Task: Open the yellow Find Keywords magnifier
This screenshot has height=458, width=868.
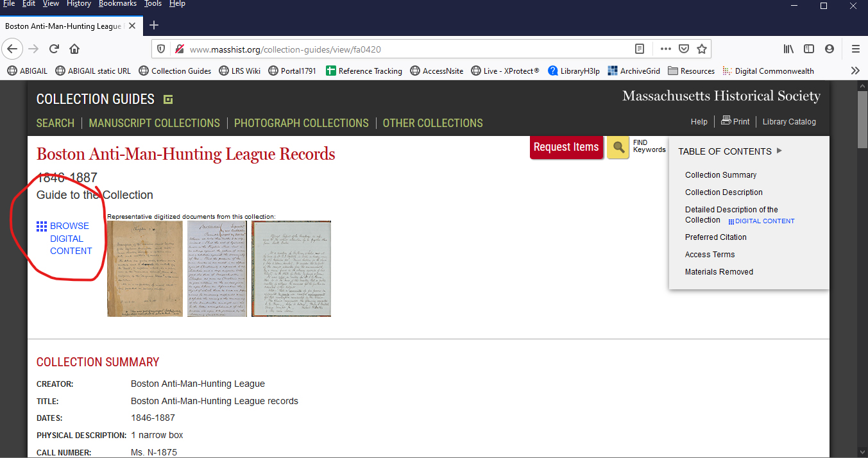Action: coord(618,148)
